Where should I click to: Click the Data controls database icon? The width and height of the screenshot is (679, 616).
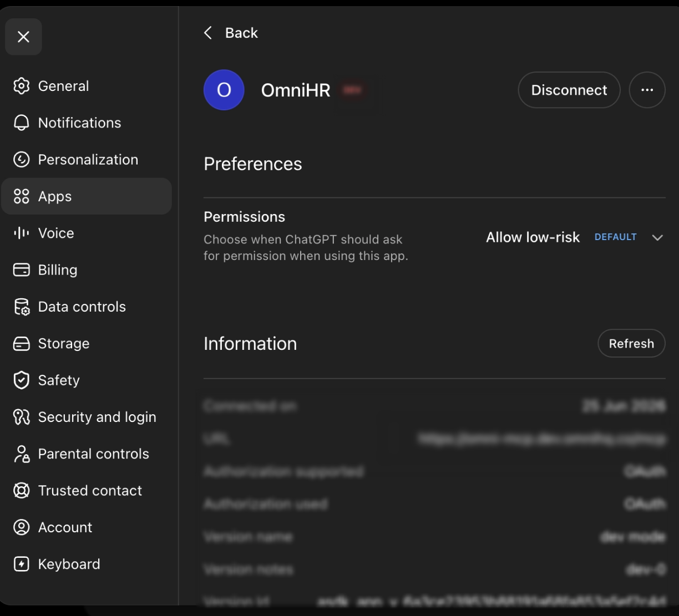pos(21,307)
